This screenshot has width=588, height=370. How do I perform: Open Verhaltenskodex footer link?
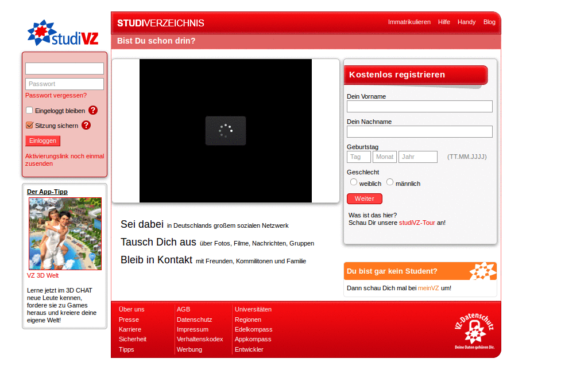(200, 339)
